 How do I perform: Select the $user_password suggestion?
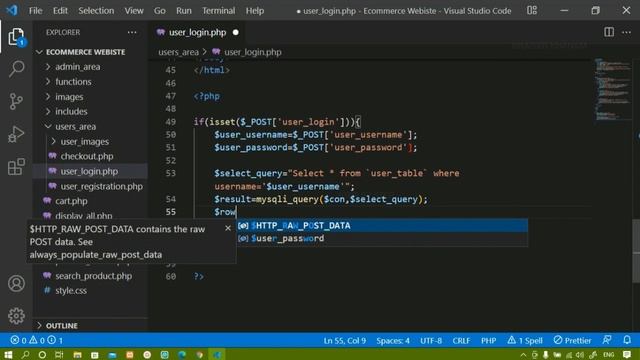pyautogui.click(x=382, y=238)
